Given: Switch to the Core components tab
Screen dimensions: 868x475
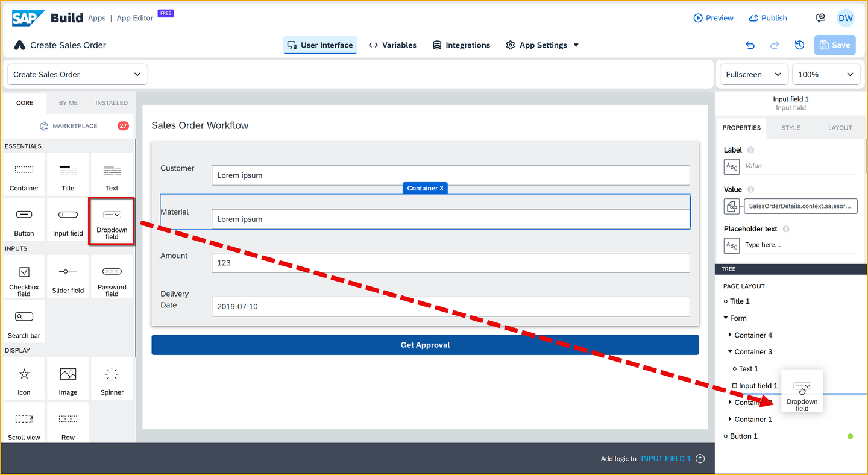Looking at the screenshot, I should 25,103.
